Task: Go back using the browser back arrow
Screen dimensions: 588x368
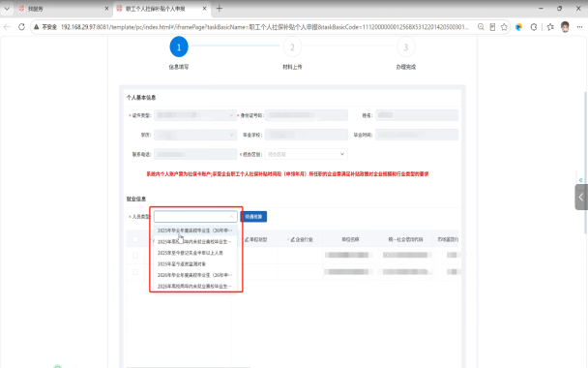Action: [7, 27]
